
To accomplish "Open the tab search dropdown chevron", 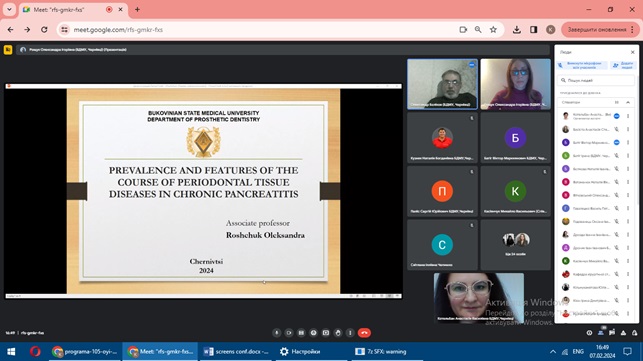I will tap(9, 9).
